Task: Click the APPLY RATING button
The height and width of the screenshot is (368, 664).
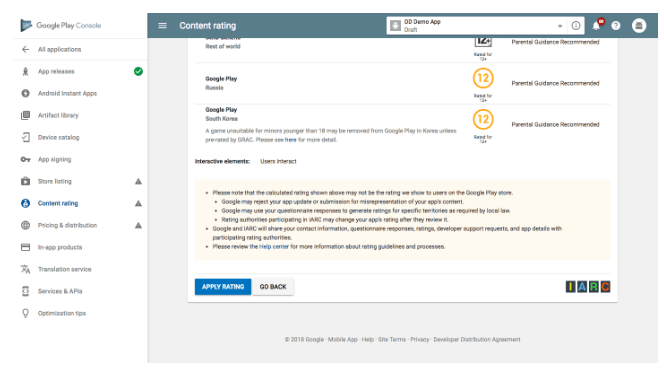Action: tap(223, 287)
